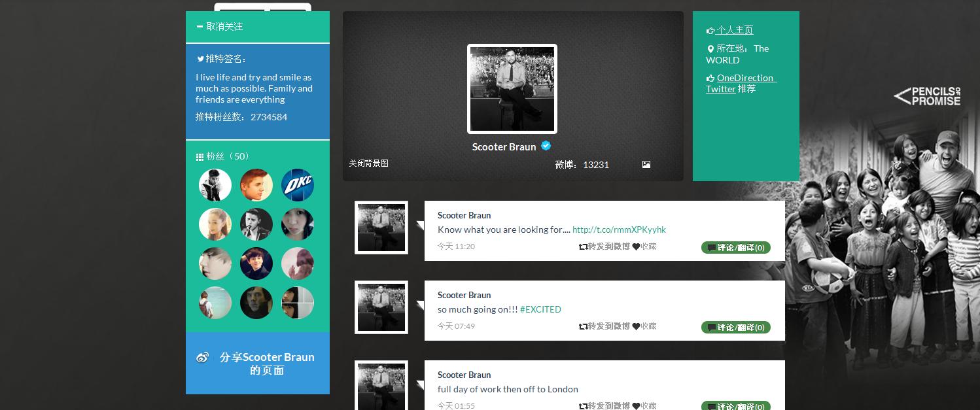Open 评论/翻译 on the 07:49 post

[x=736, y=328]
